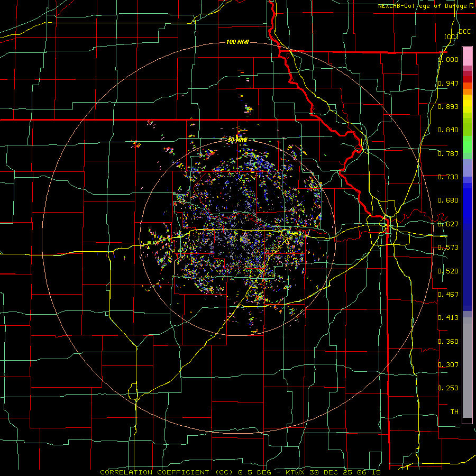Click the 0.680 color scale value

448,200
